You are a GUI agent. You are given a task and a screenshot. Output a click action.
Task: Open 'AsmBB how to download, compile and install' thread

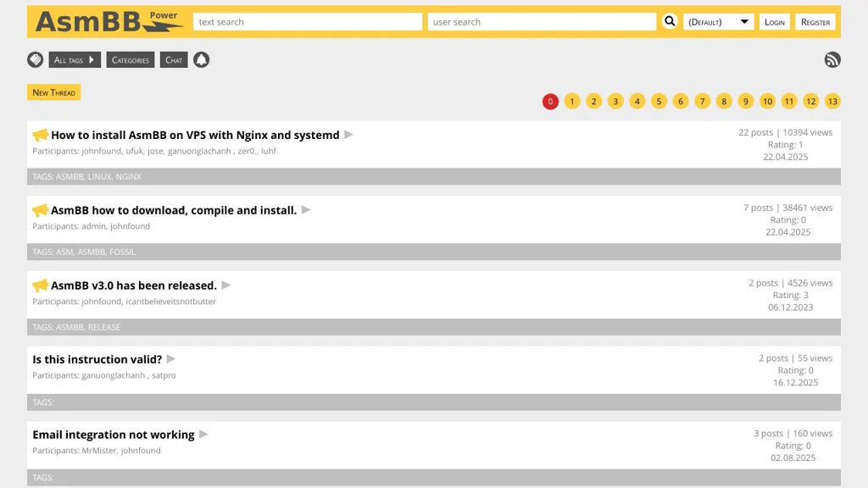click(x=174, y=210)
